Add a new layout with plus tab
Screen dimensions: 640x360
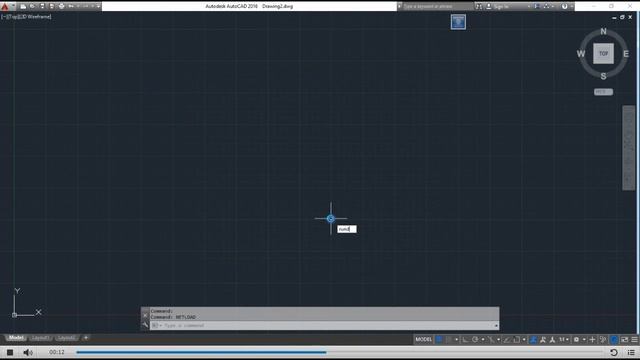pos(86,338)
